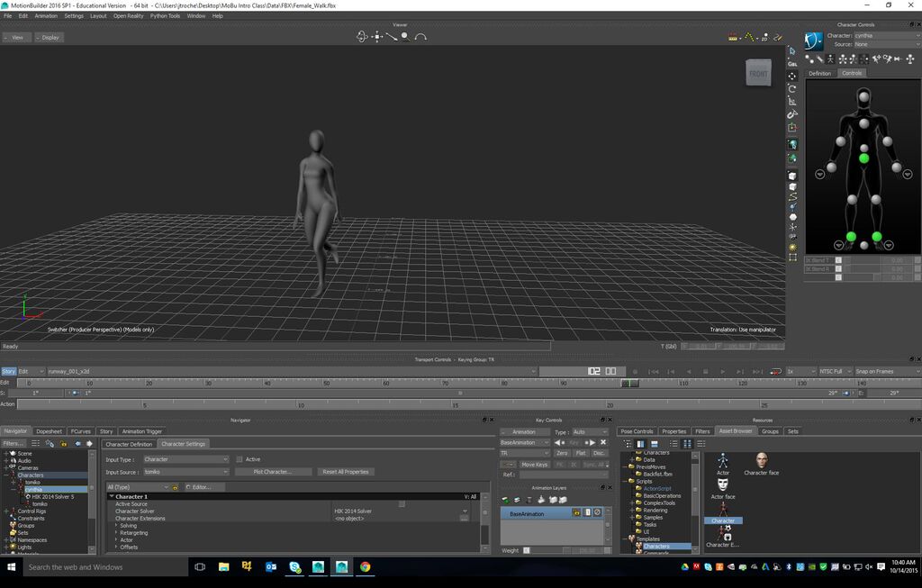Image resolution: width=922 pixels, height=588 pixels.
Task: Open File Explorer from the taskbar
Action: coord(223,566)
